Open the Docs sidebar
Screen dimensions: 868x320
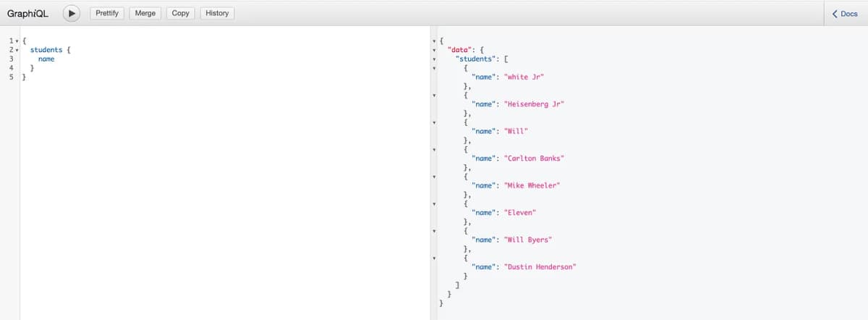[x=845, y=13]
